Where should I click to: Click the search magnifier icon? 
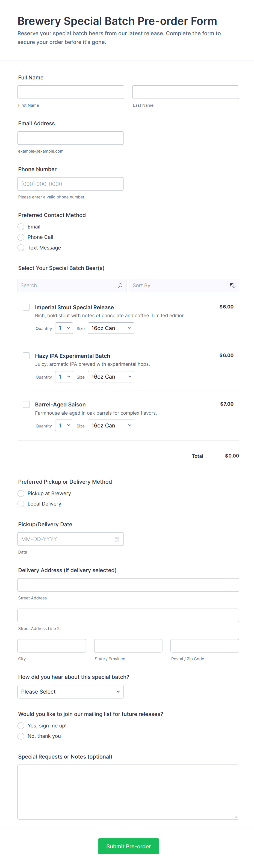pos(120,286)
